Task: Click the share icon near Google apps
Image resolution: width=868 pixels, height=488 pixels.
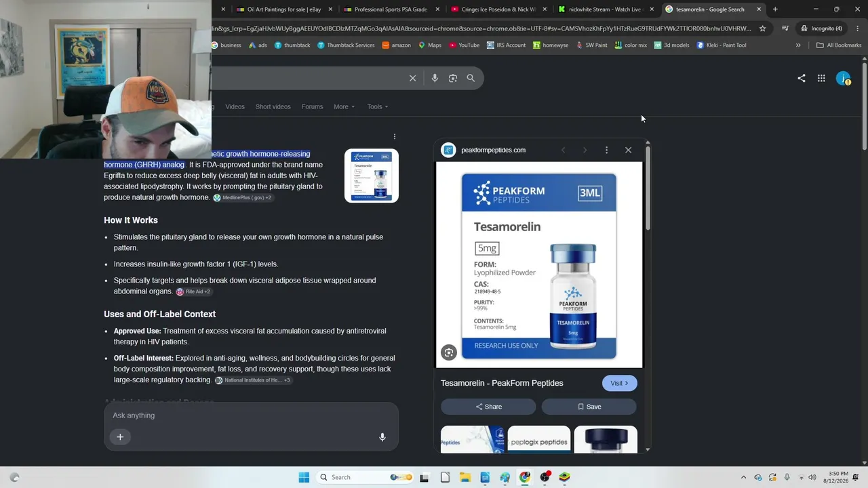Action: click(x=802, y=78)
